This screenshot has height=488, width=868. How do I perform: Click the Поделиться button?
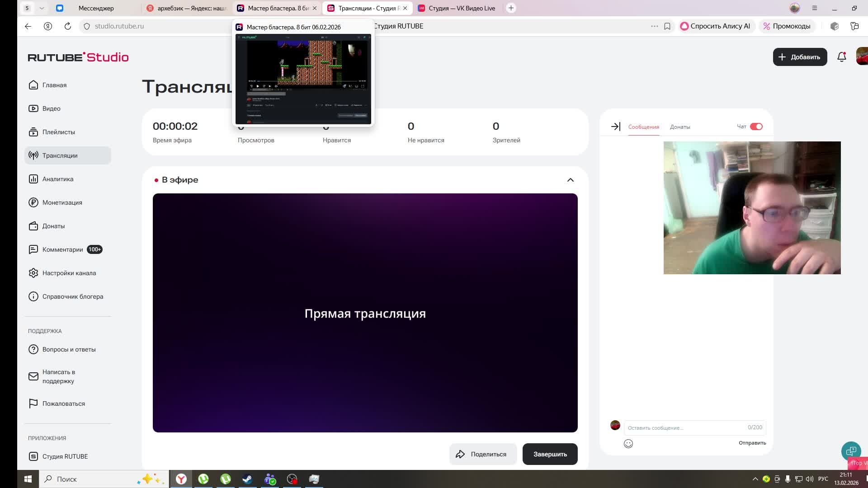pos(482,454)
